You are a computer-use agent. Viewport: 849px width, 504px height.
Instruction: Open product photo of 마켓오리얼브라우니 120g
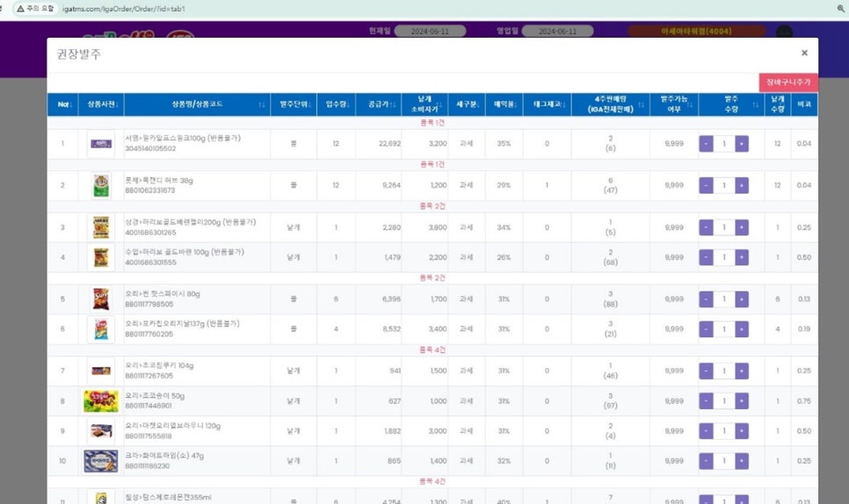pyautogui.click(x=101, y=431)
